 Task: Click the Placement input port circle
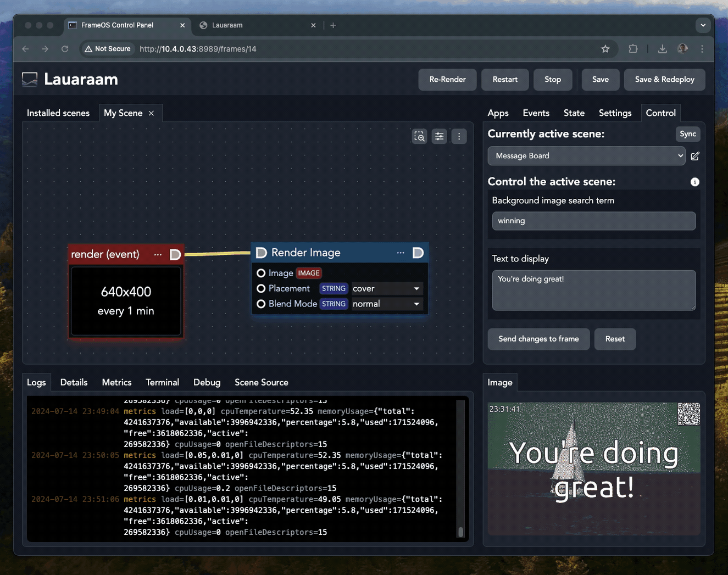tap(261, 288)
